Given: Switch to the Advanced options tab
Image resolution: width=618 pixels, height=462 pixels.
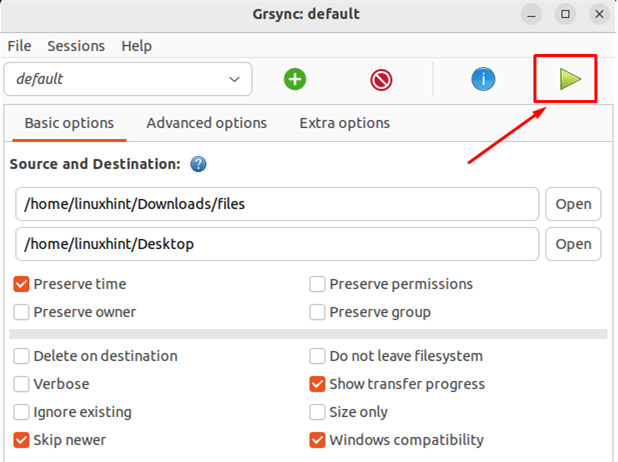Looking at the screenshot, I should [x=206, y=123].
